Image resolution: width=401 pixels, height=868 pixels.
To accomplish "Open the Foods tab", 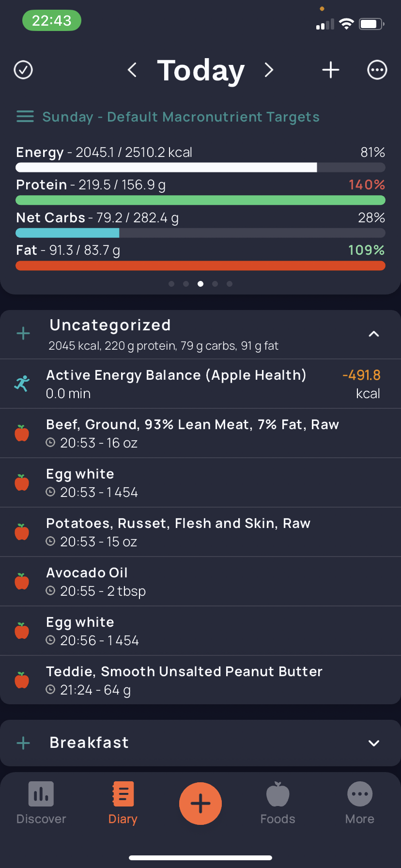I will [278, 803].
